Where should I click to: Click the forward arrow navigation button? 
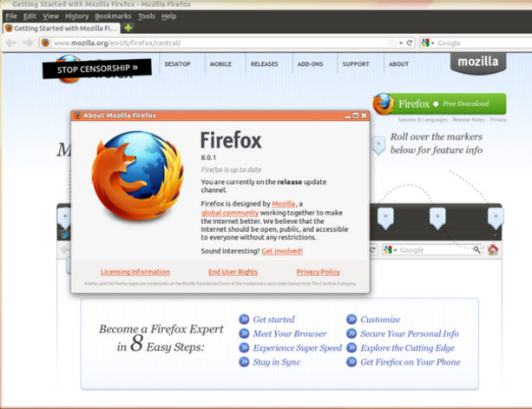tap(28, 43)
